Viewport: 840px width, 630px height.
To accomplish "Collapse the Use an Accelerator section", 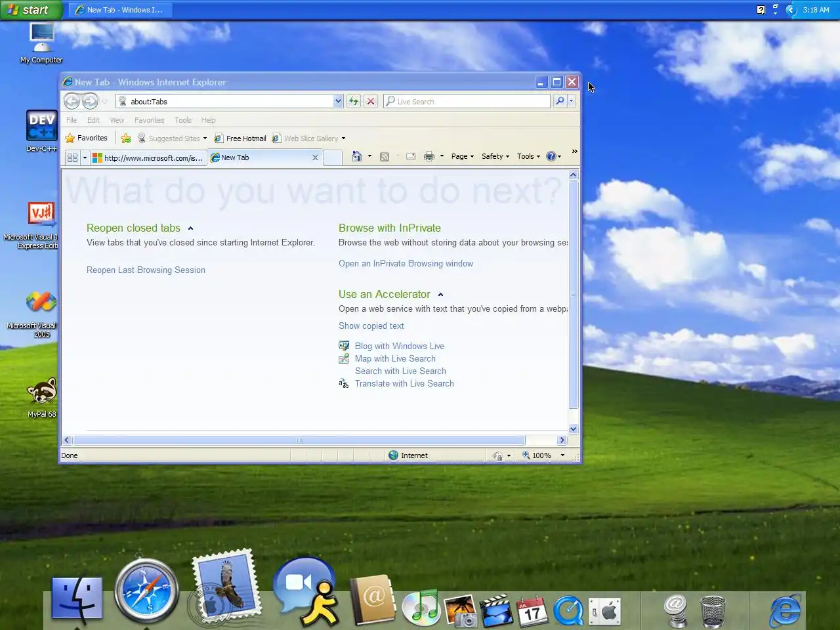I will coord(440,295).
